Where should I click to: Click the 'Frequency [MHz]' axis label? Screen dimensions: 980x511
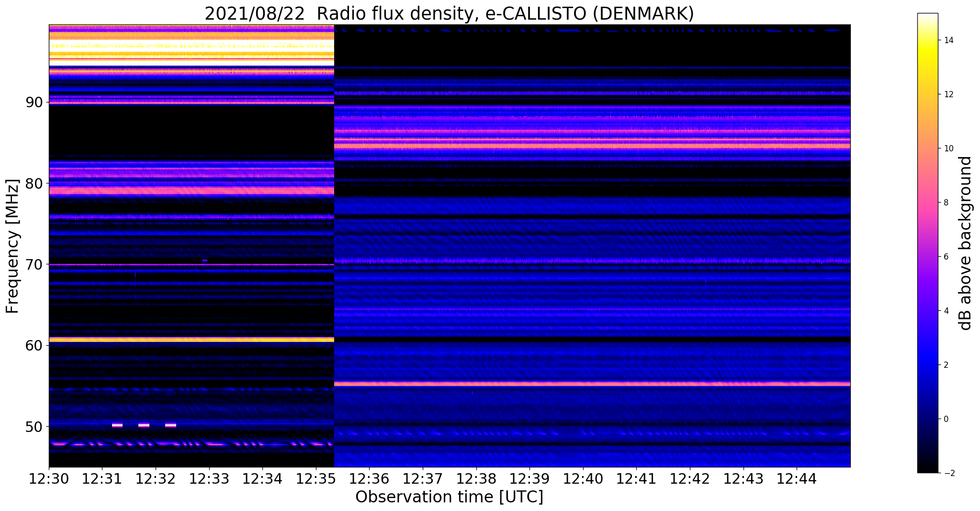12,246
